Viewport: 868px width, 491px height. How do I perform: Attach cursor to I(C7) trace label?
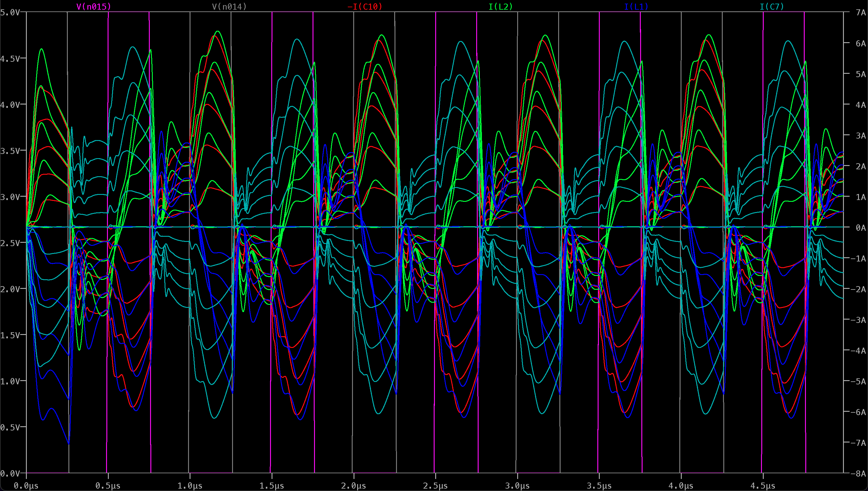pyautogui.click(x=772, y=6)
